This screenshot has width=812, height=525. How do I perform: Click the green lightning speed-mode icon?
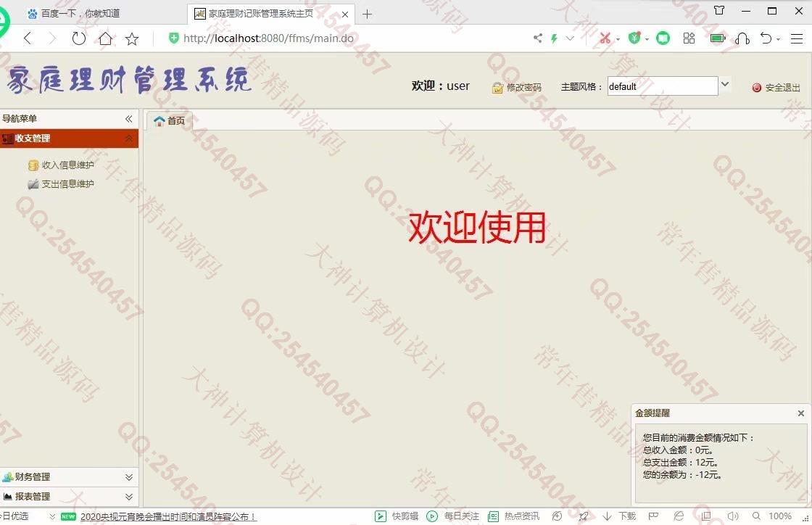(x=554, y=38)
